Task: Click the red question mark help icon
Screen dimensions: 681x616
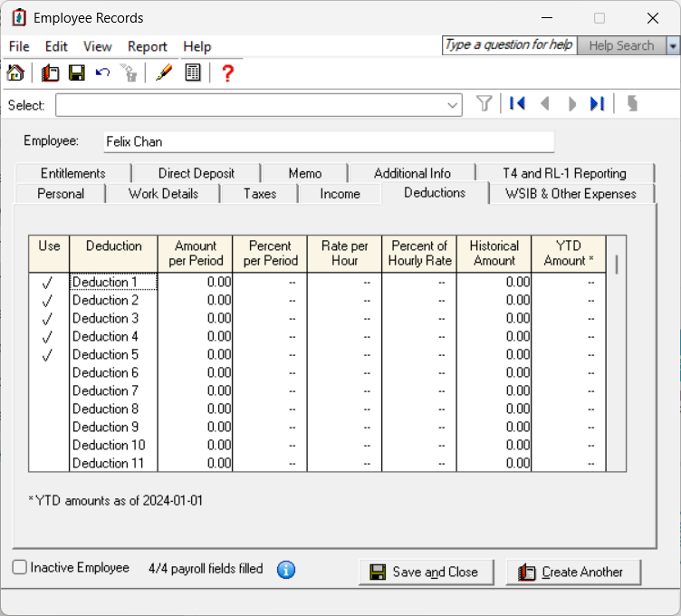Action: 227,73
